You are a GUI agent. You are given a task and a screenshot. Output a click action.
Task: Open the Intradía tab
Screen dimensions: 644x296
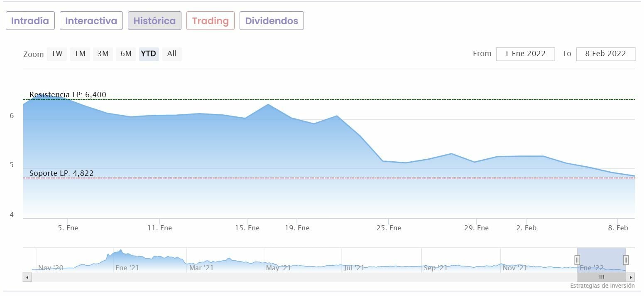click(x=30, y=21)
